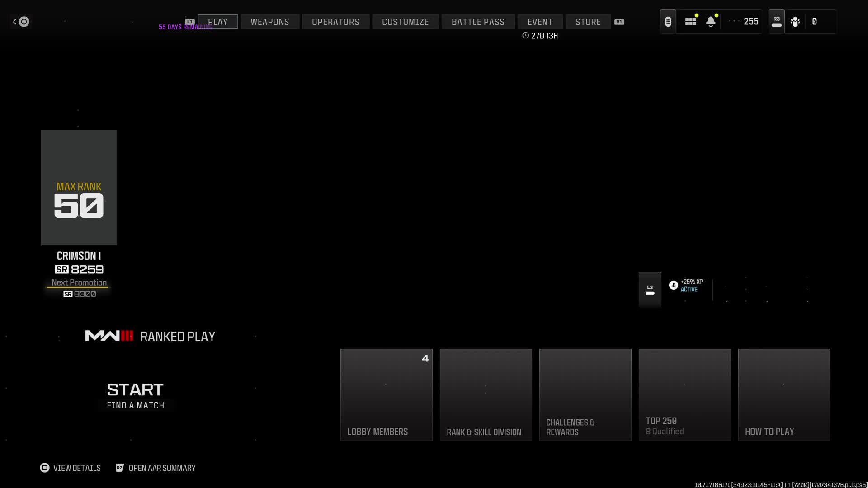Viewport: 868px width, 488px height.
Task: Open the Challenges & Rewards tile
Action: [585, 394]
